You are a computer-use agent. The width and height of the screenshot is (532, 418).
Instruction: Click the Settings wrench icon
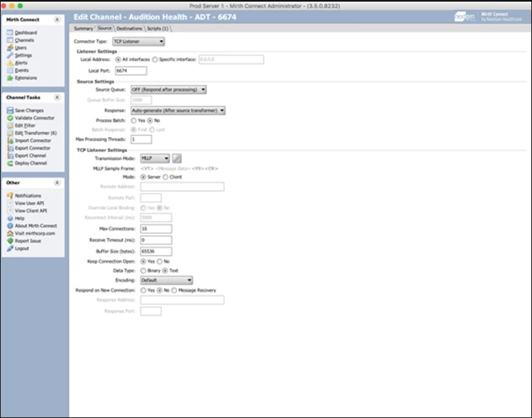(10, 55)
